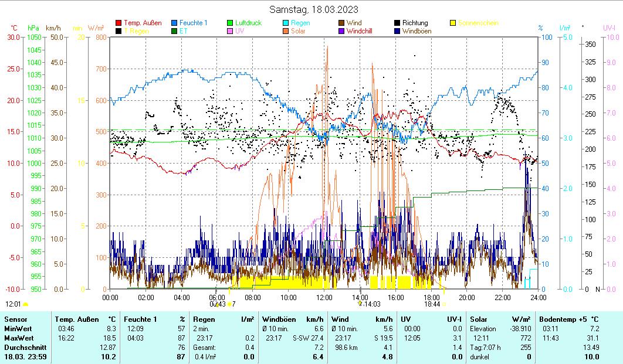
Task: Click the 18.03. 23:59 timestamp row label
Action: pyautogui.click(x=25, y=357)
